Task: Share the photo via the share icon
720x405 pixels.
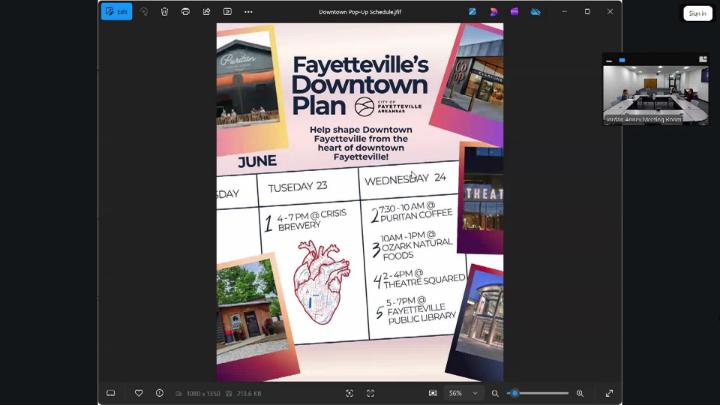Action: tap(206, 12)
